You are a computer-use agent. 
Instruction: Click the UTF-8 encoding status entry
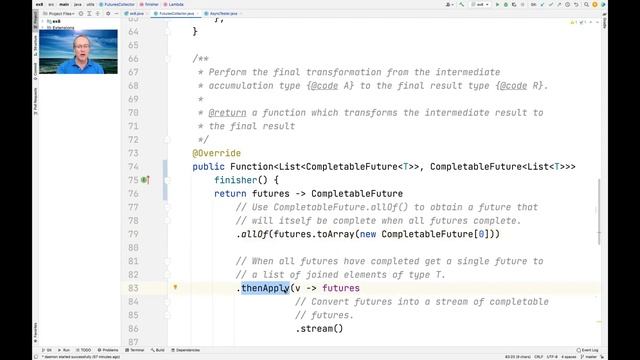pyautogui.click(x=552, y=357)
